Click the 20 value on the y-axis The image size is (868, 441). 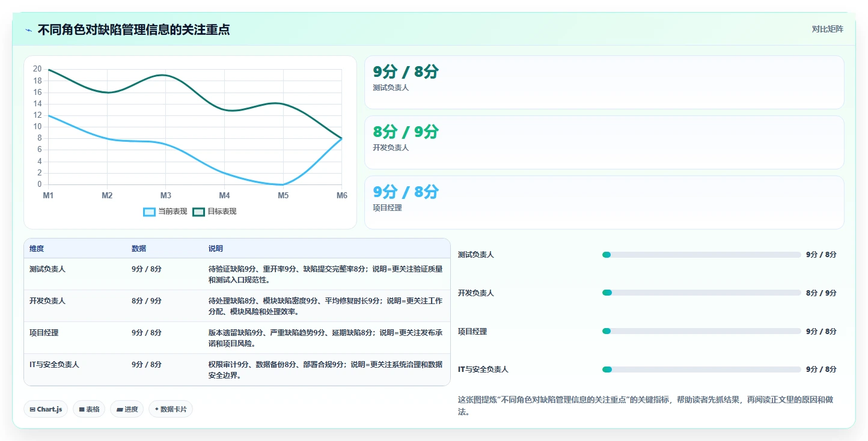coord(37,69)
